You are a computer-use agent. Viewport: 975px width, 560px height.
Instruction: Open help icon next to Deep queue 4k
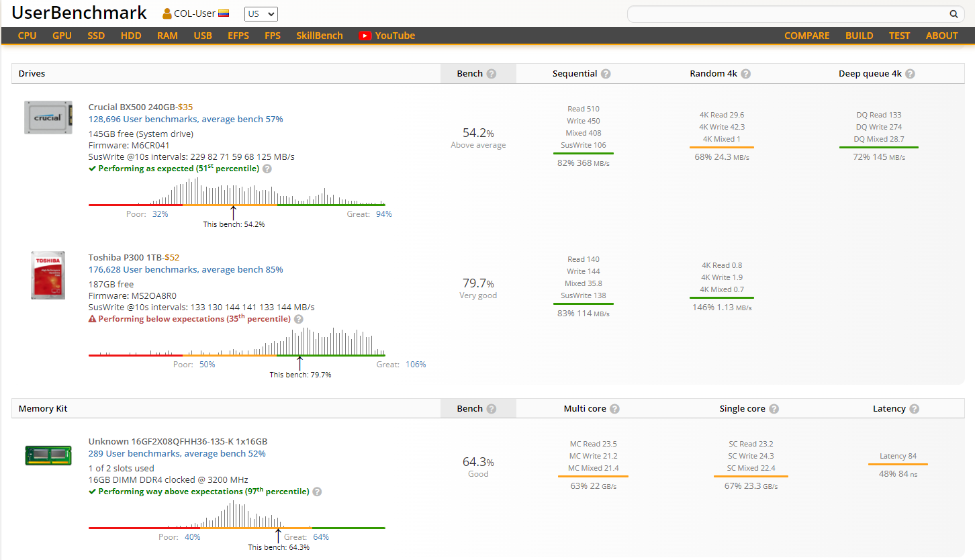[x=910, y=74]
